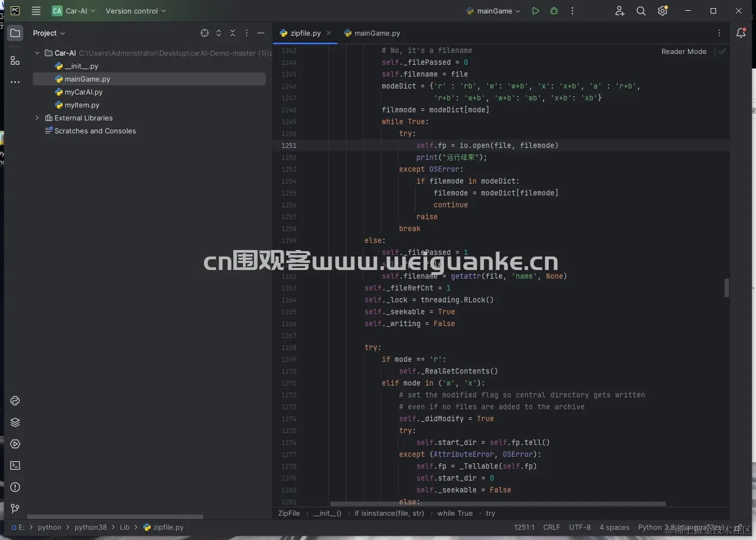Screen dimensions: 756x540
Task: Click 'while True' breadcrumb
Action: click(455, 513)
